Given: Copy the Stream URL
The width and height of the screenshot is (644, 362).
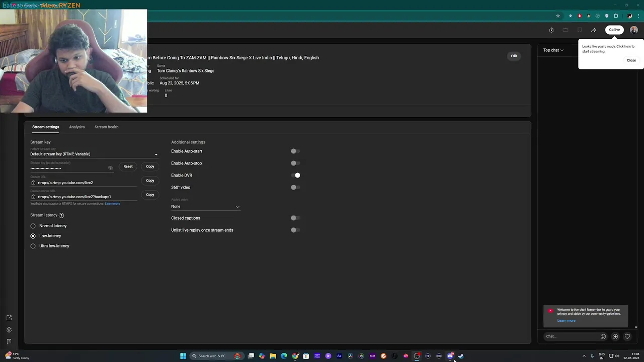Looking at the screenshot, I should pos(150,180).
